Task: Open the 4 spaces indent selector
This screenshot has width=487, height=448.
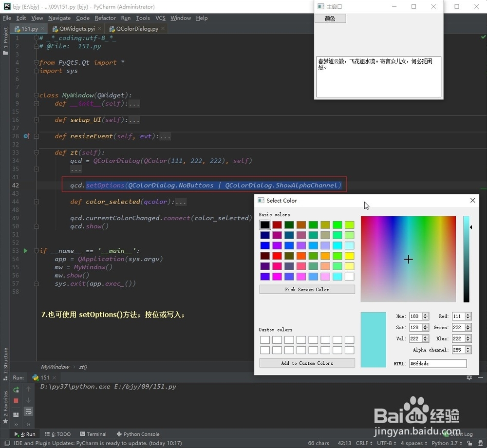Action: pos(413,443)
